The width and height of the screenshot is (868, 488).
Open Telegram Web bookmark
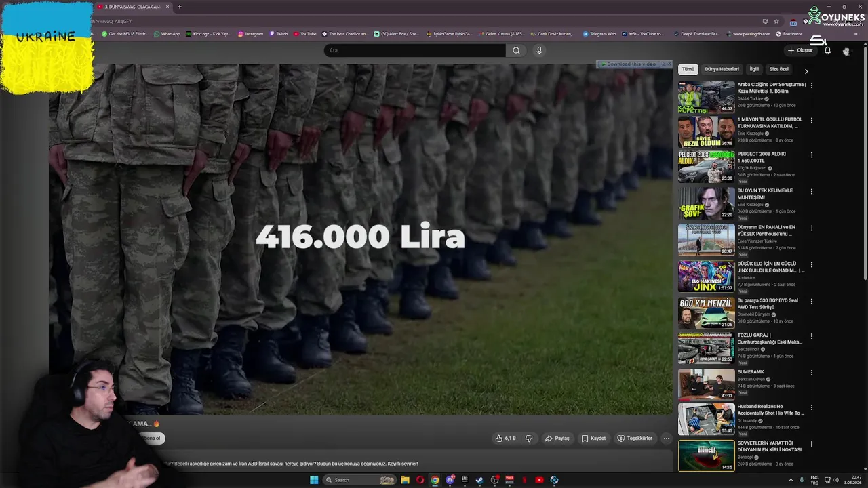tap(599, 34)
